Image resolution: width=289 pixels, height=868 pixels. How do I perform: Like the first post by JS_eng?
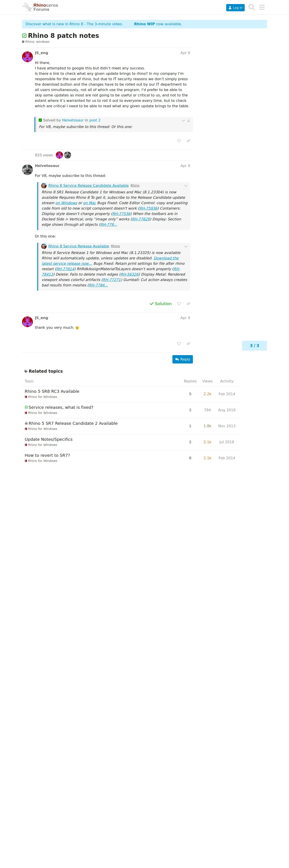[x=179, y=141]
